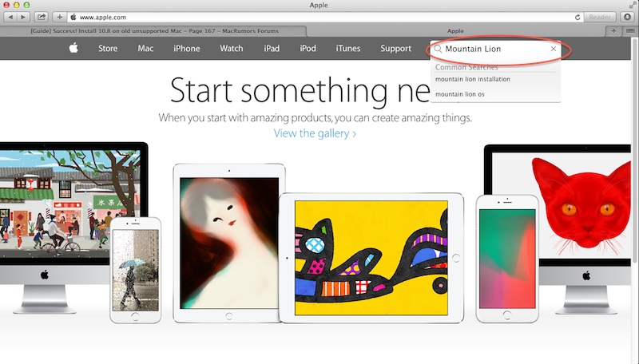Open the Mac navigation item

pos(145,49)
